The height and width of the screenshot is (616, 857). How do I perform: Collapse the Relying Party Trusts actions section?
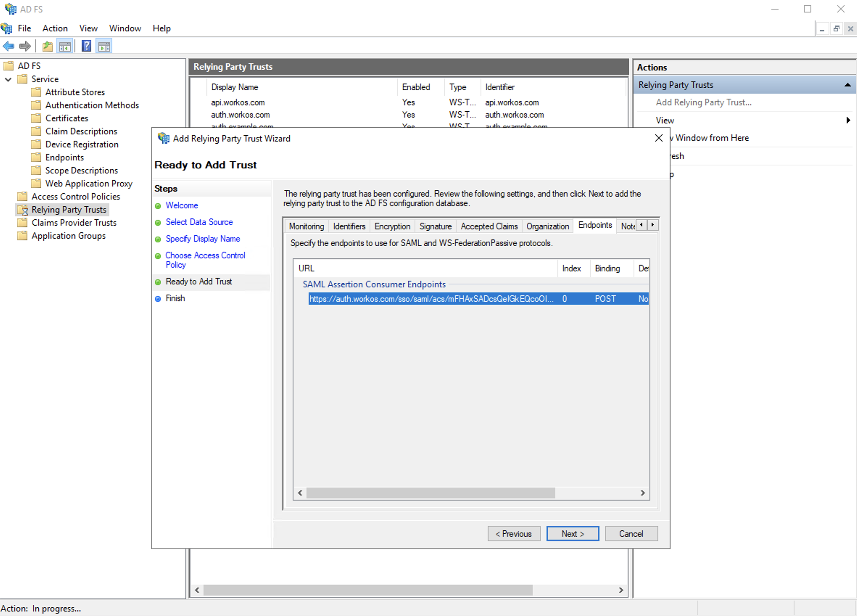tap(847, 85)
